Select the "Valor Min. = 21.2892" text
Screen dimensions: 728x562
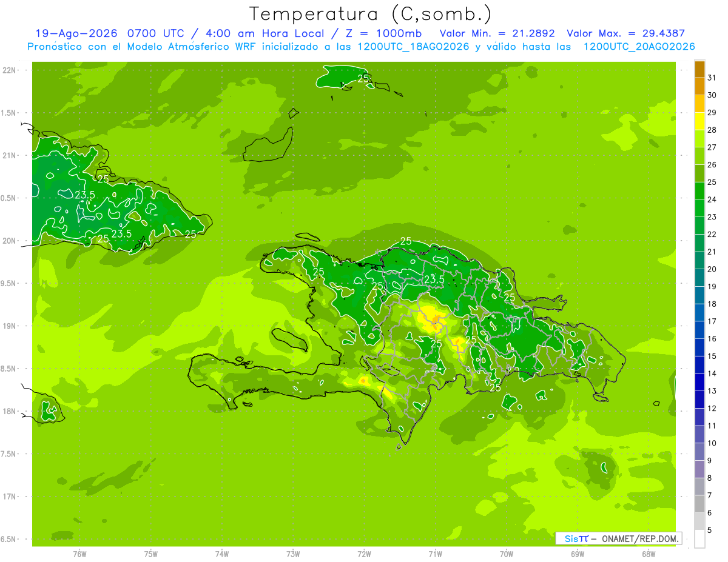click(497, 34)
